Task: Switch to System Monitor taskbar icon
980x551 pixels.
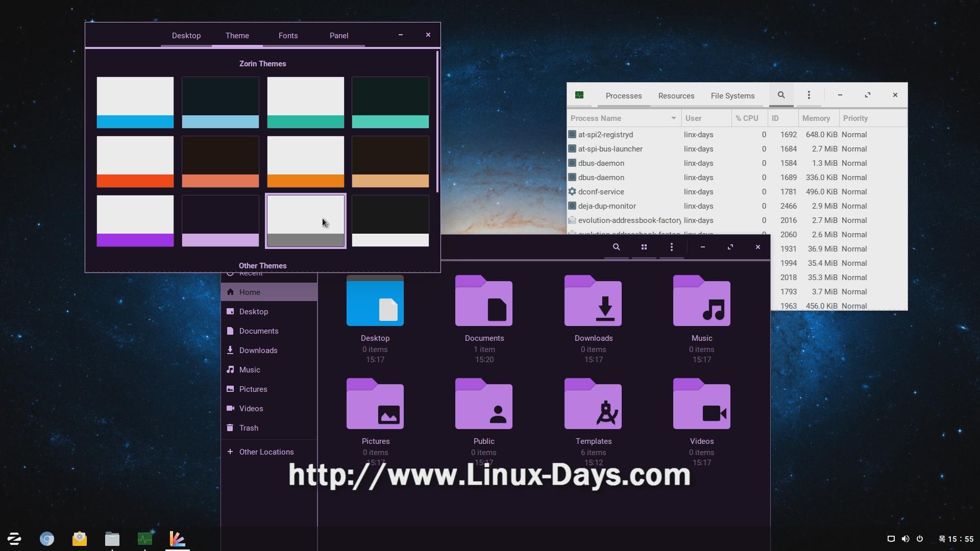Action: [x=145, y=539]
